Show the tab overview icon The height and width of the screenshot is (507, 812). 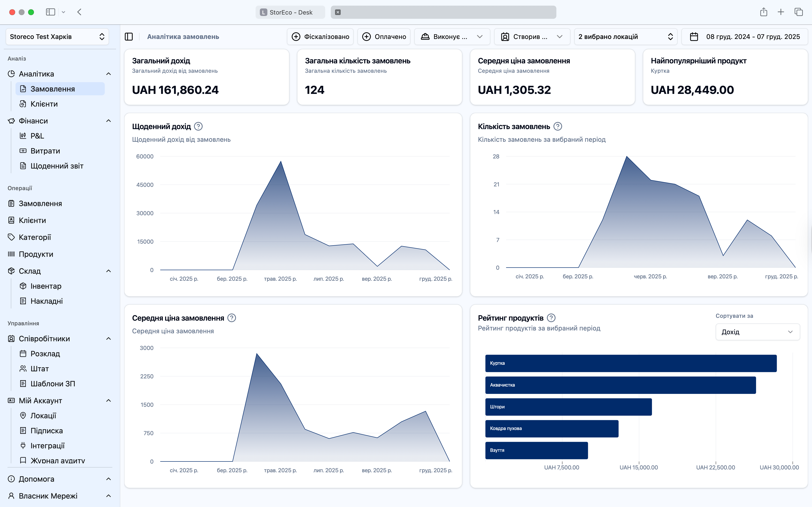(799, 12)
